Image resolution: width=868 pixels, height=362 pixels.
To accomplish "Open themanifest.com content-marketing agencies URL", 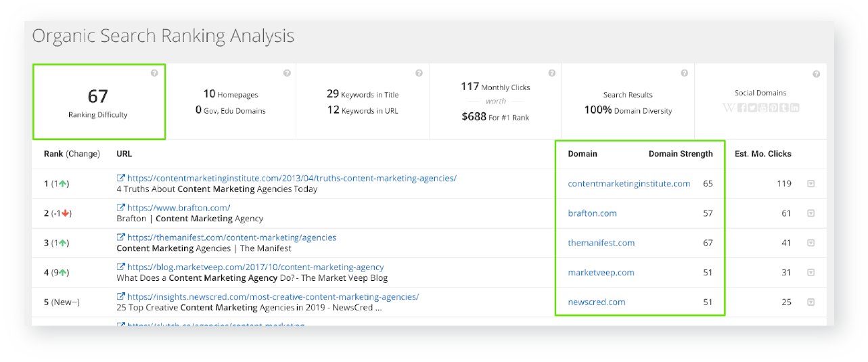I will [x=231, y=237].
